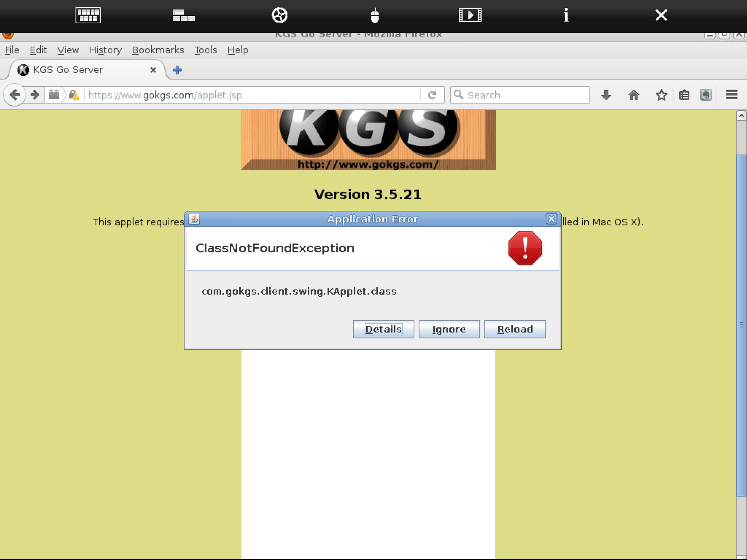
Task: Open the Bookmarks menu
Action: coord(158,50)
